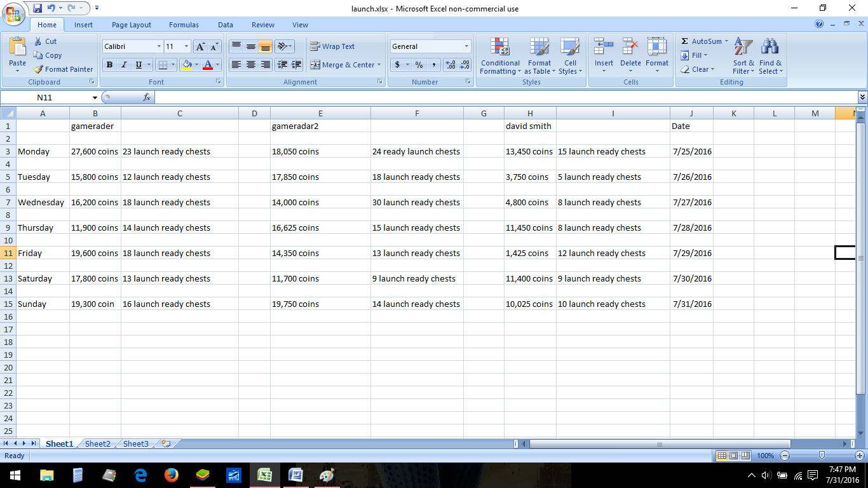
Task: Activate the Format Painter brush
Action: click(64, 69)
